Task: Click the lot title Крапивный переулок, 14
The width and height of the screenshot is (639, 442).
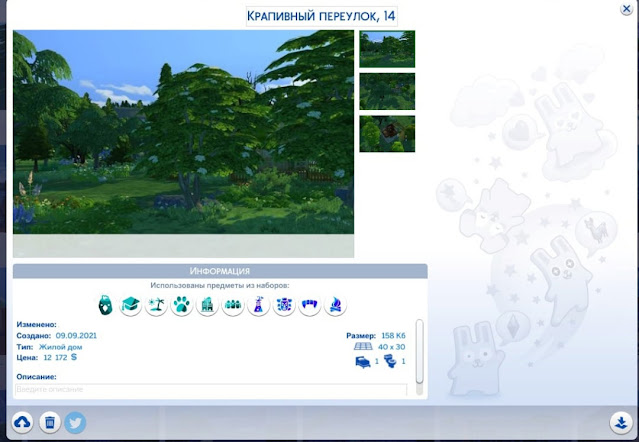Action: (322, 16)
